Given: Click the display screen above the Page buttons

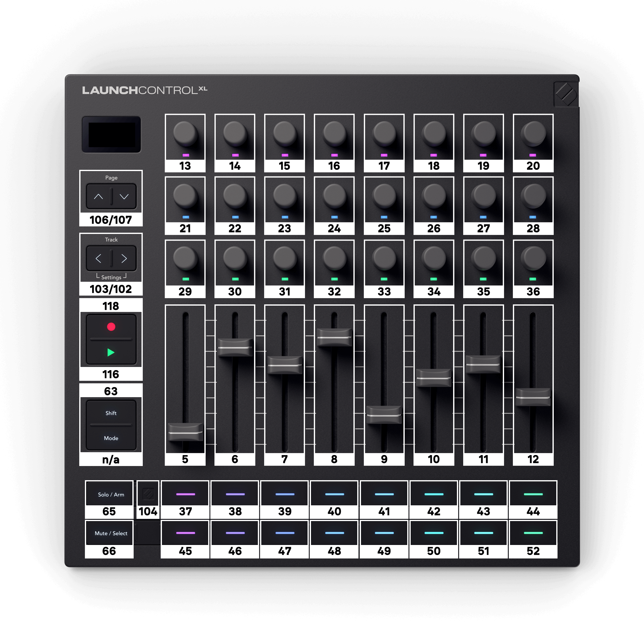Looking at the screenshot, I should 111,135.
